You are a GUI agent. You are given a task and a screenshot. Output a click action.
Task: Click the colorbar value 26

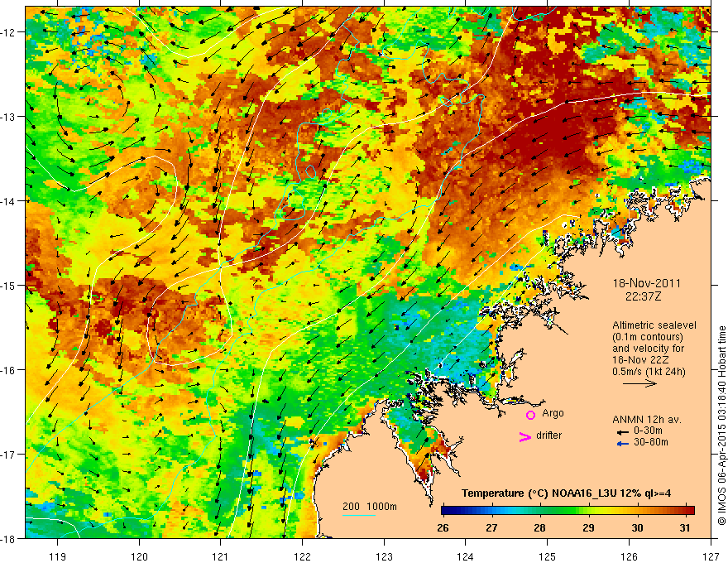(443, 527)
